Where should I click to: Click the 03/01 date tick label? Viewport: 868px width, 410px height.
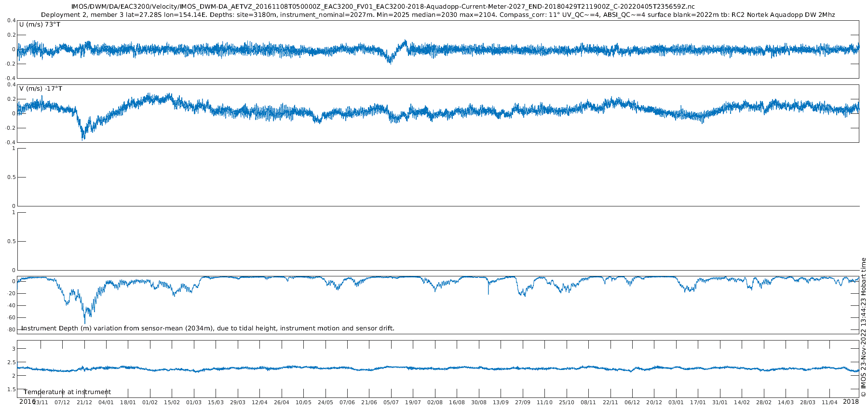(676, 403)
